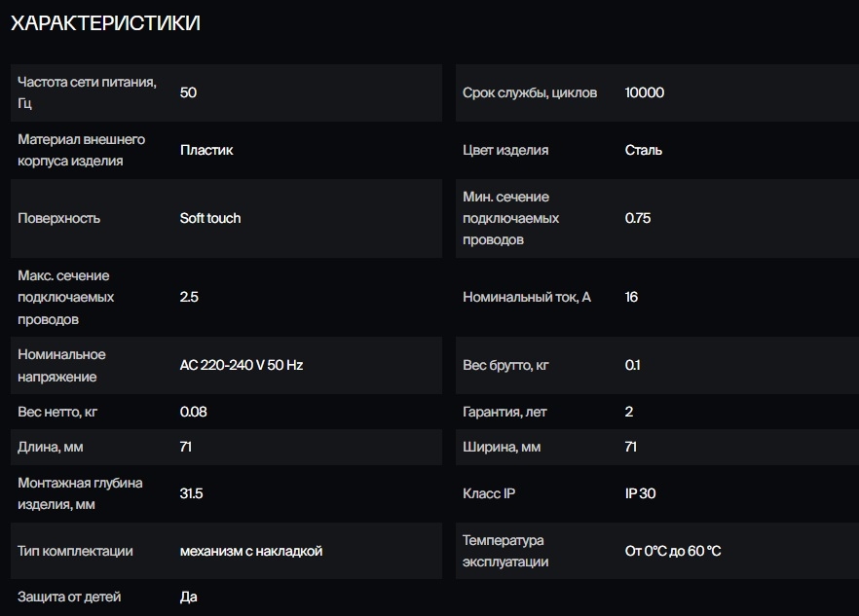
Task: Click the Гарантия, лет row label
Action: tap(504, 412)
